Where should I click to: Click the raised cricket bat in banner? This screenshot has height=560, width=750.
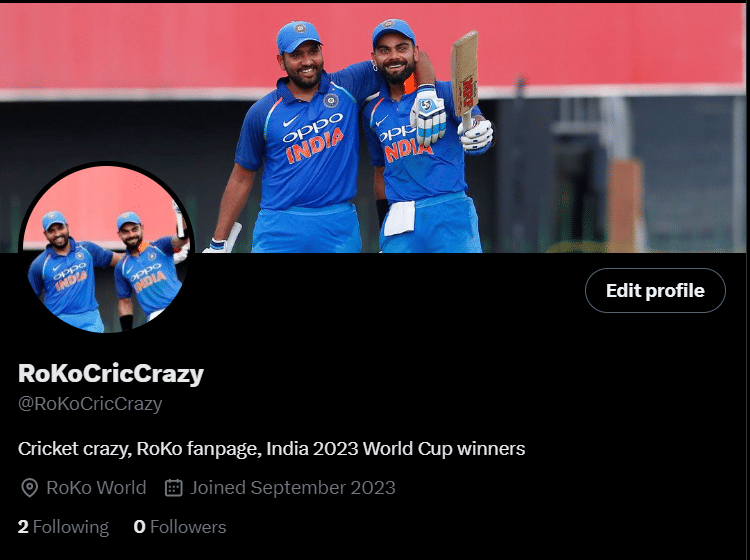click(464, 76)
